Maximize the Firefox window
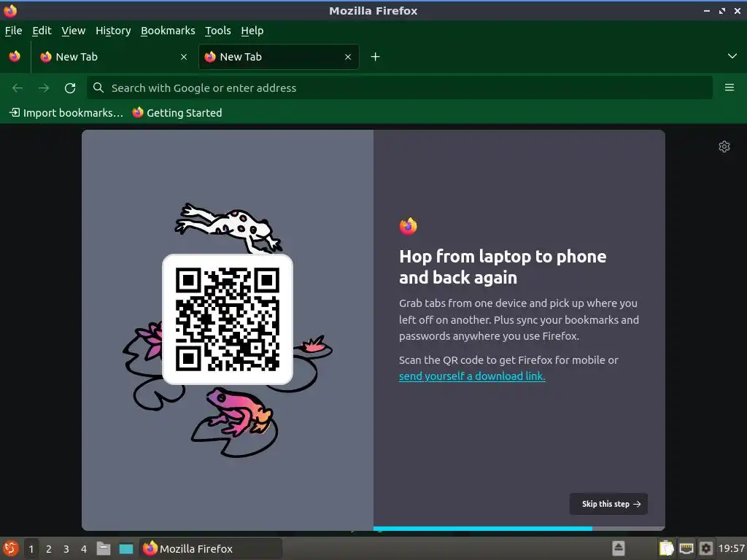 [722, 10]
